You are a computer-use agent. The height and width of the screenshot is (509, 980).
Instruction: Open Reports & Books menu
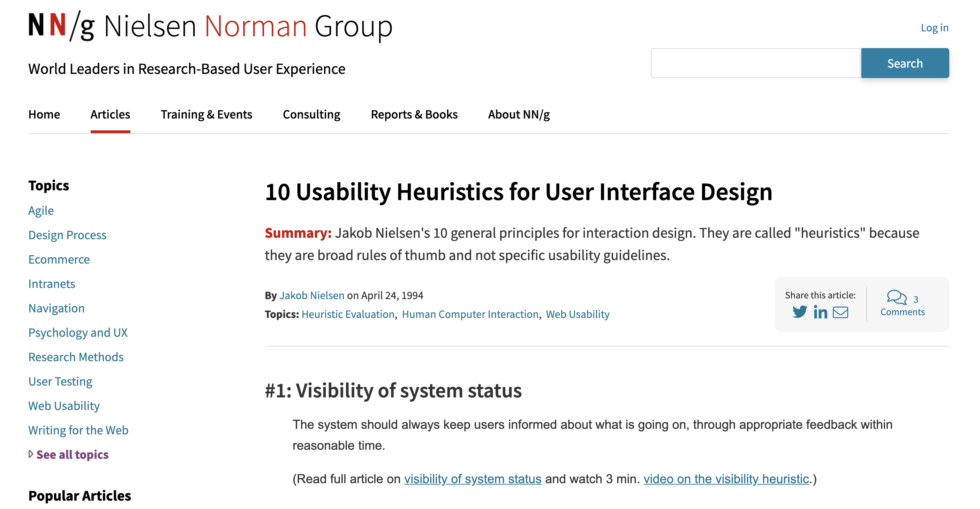pyautogui.click(x=414, y=114)
